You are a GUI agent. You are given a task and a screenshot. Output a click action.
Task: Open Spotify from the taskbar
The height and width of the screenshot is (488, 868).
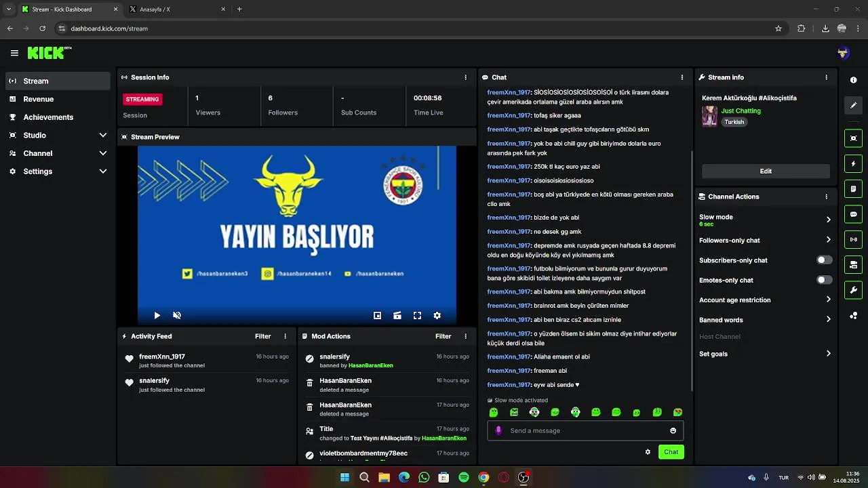pos(464,477)
